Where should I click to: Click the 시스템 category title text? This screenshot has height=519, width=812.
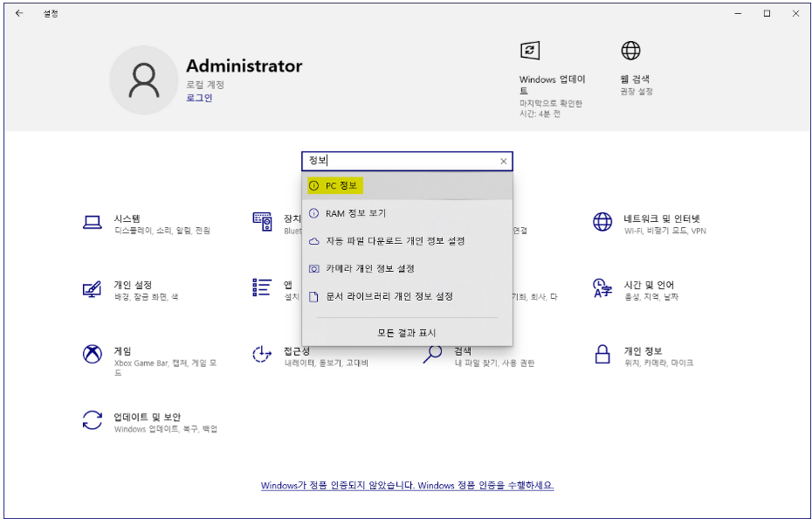127,218
